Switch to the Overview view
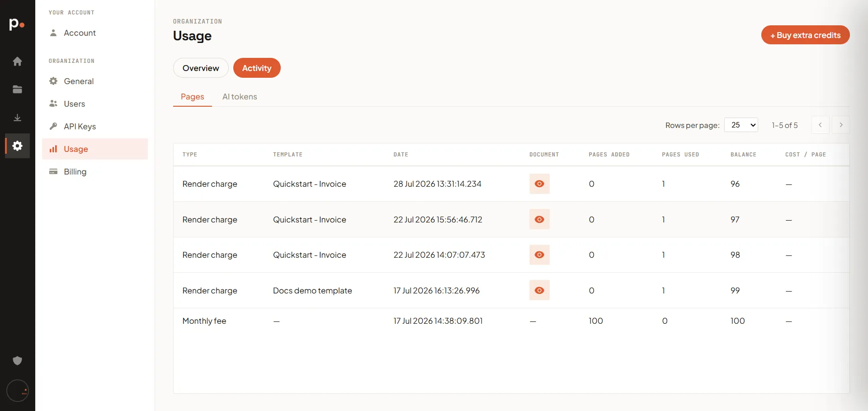Viewport: 868px width, 411px height. pyautogui.click(x=201, y=68)
